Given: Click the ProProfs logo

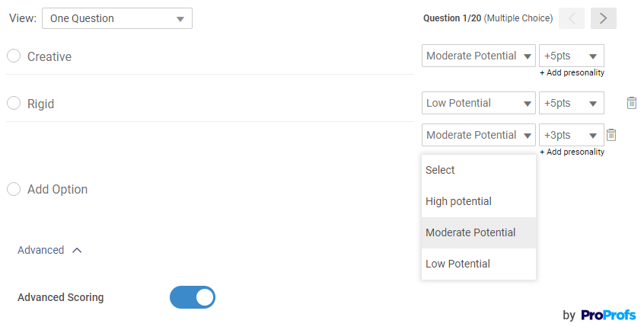Looking at the screenshot, I should (607, 315).
